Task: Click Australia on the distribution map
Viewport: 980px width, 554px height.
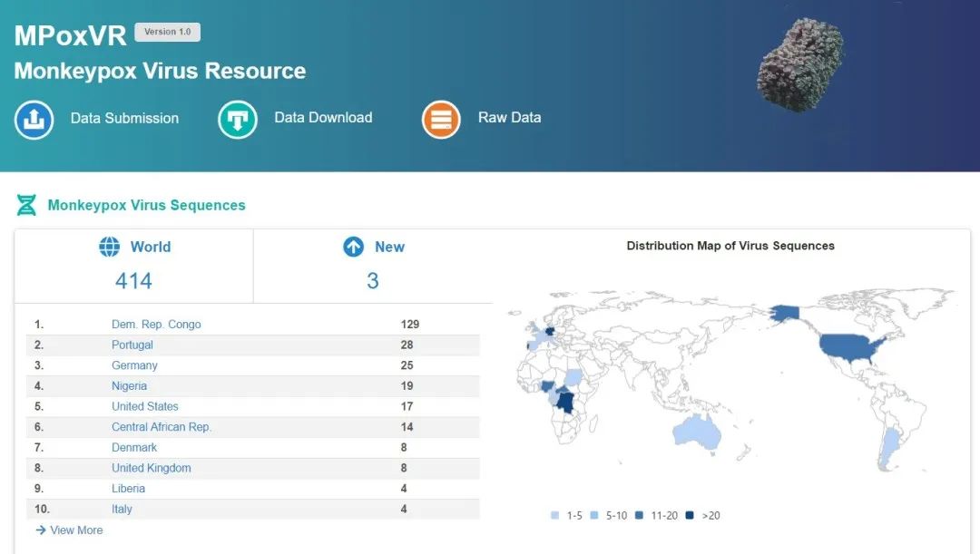Action: click(696, 433)
